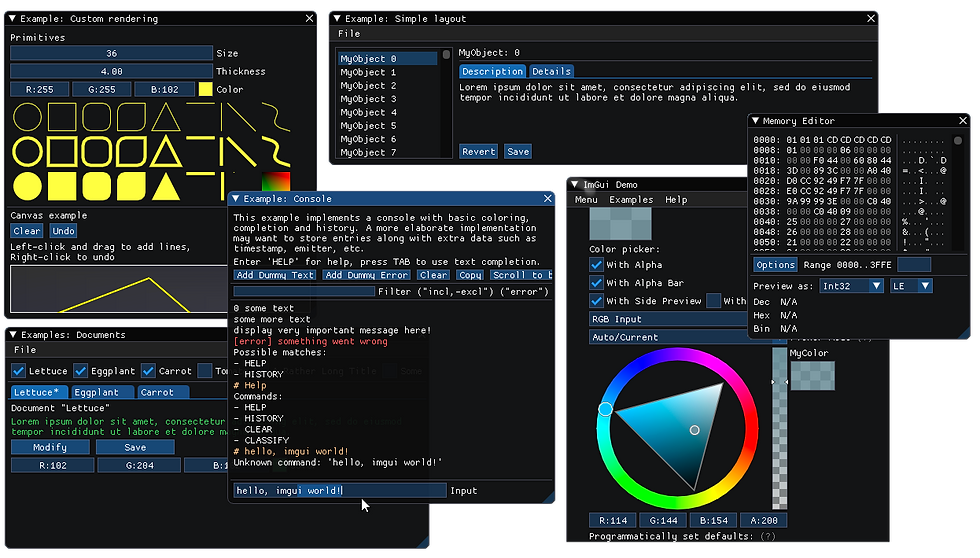980x558 pixels.
Task: Click the MyColor preview swatch
Action: 812,376
